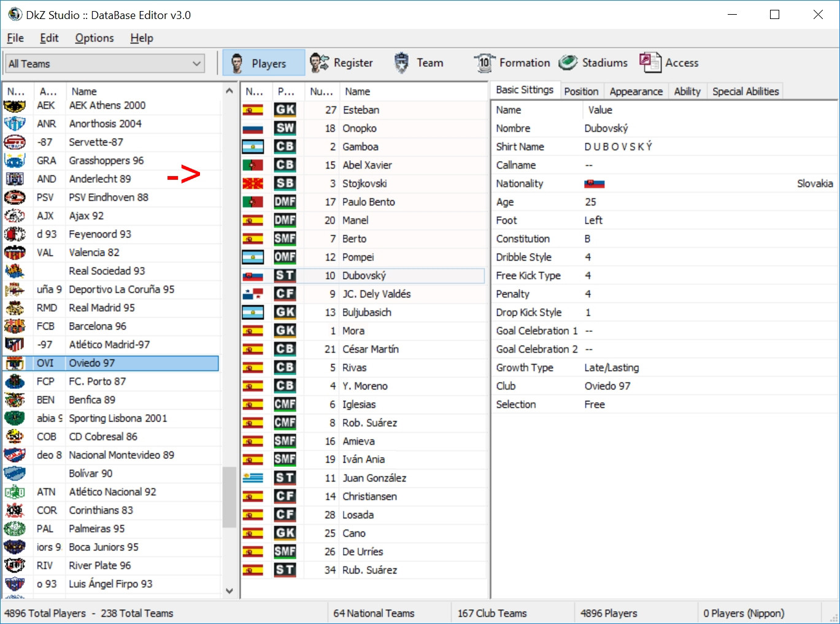Click the GK position badge for Esteban
This screenshot has width=840, height=624.
tap(285, 110)
